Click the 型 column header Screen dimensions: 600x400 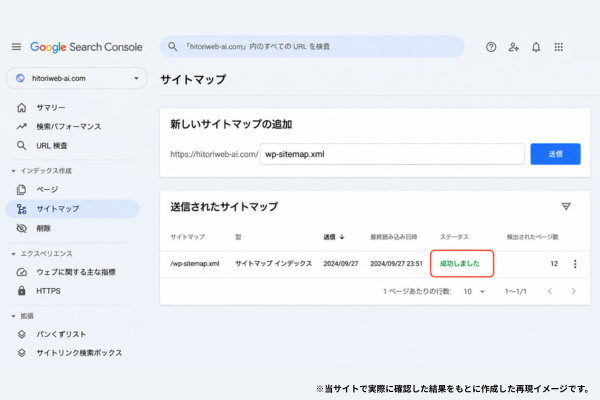point(238,237)
